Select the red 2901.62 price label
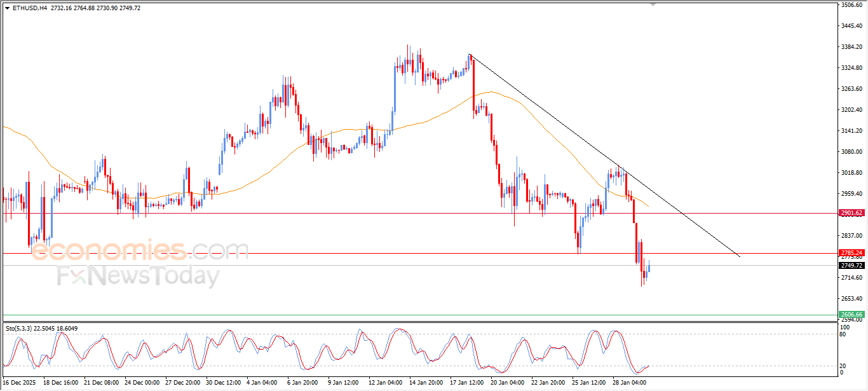Image resolution: width=868 pixels, height=391 pixels. tap(851, 213)
